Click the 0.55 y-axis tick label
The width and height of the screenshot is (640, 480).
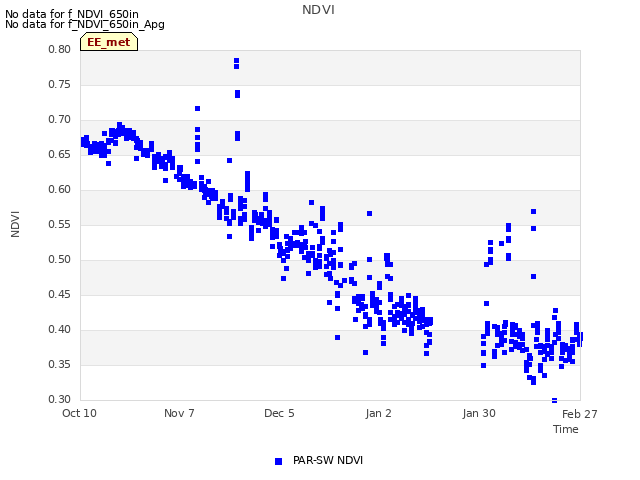pyautogui.click(x=60, y=224)
